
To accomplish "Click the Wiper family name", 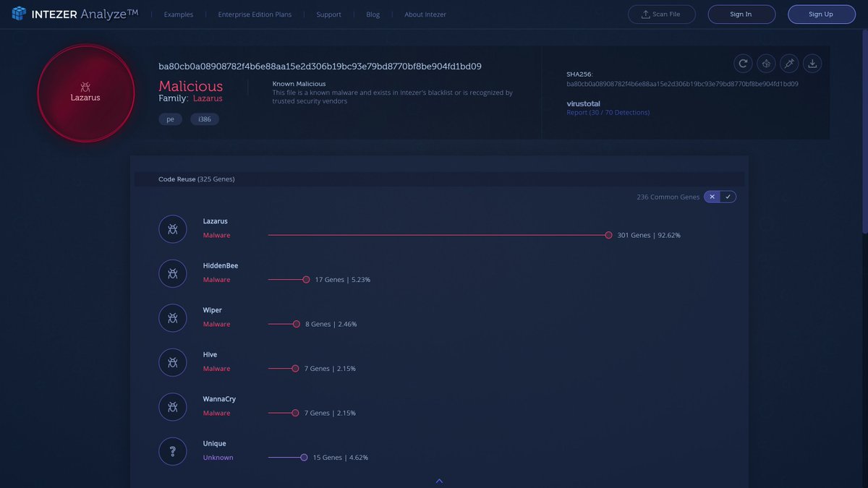I will (213, 310).
